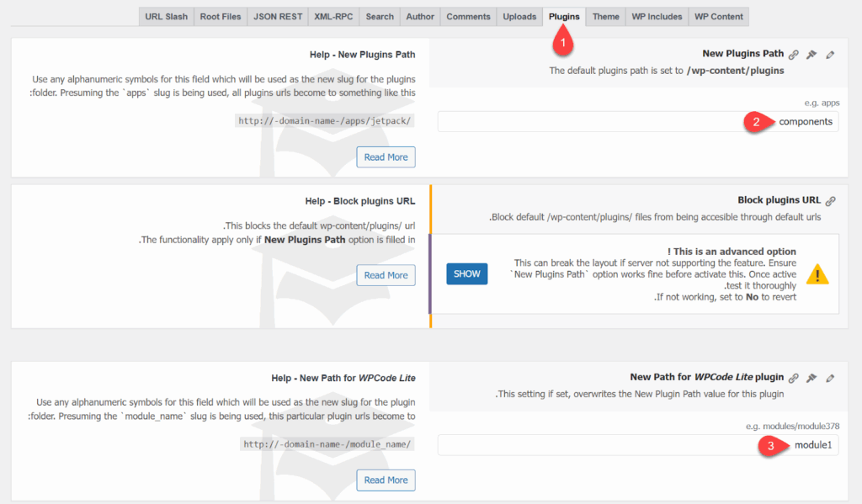Click the pin icon beside New Plugins Path

tap(811, 55)
